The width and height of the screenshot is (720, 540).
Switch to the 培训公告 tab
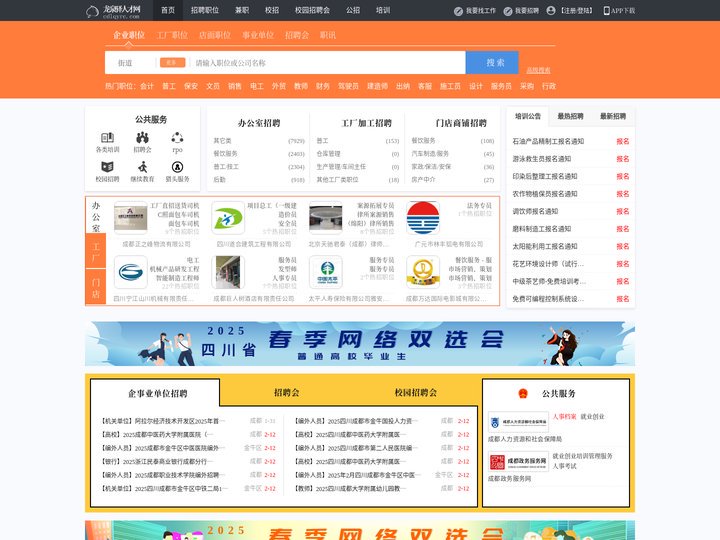[x=528, y=117]
